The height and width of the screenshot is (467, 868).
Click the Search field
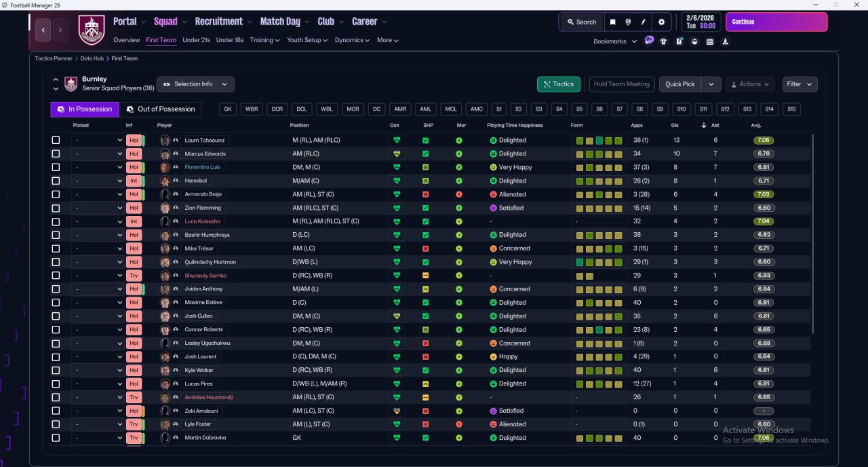(581, 22)
